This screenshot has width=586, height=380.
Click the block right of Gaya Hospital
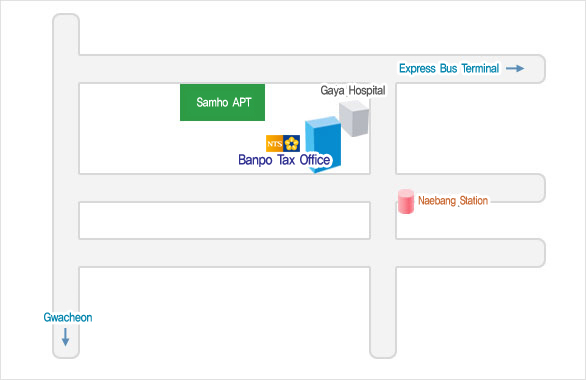(x=471, y=129)
